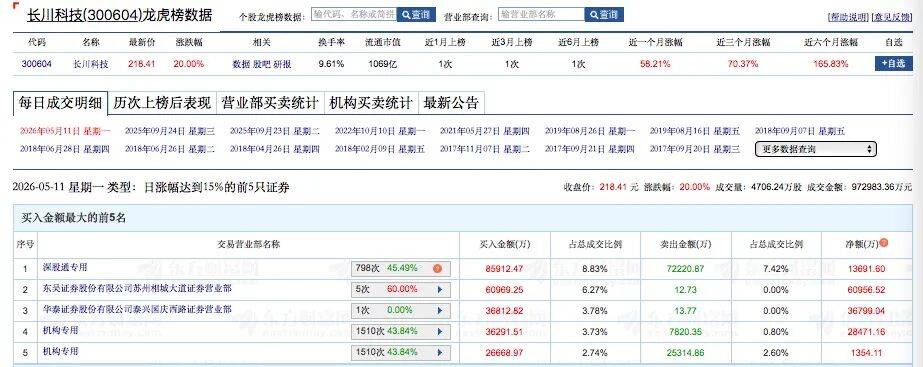The height and width of the screenshot is (367, 923).
Task: Click the 卖出金额(万) column header
Action: coord(685,244)
